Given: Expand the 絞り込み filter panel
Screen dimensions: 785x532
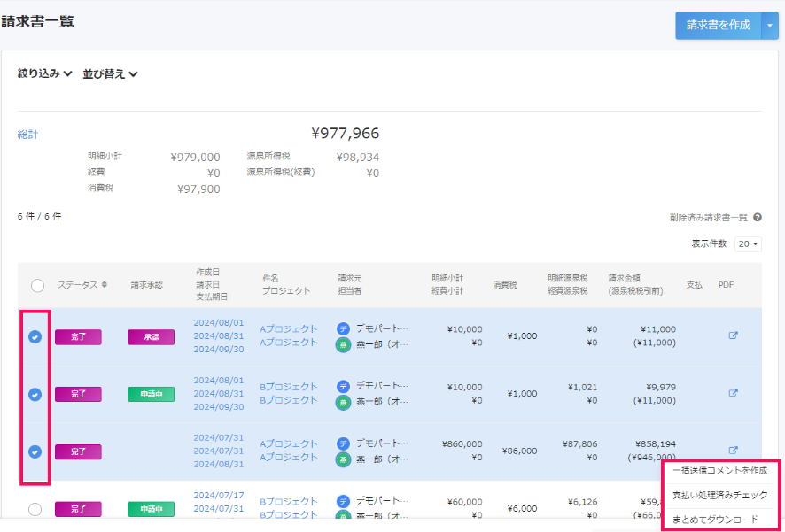Looking at the screenshot, I should pos(45,74).
